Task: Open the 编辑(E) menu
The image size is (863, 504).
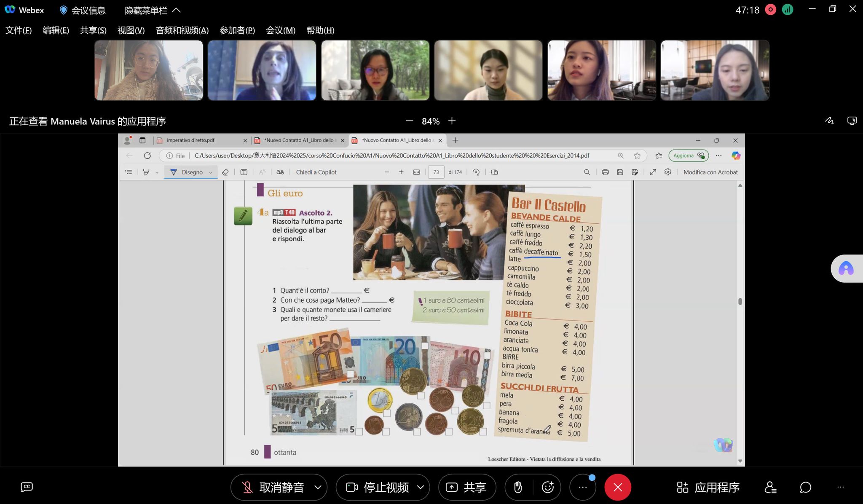Action: point(56,30)
